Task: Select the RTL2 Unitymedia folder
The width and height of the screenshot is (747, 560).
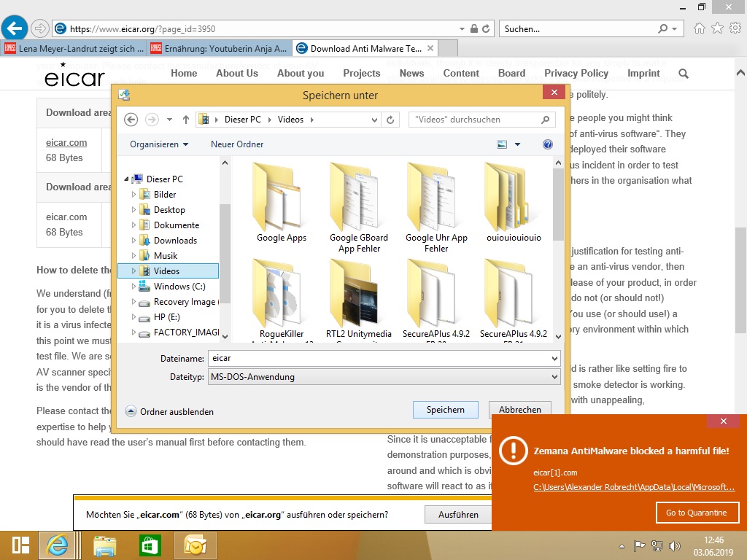Action: click(359, 299)
